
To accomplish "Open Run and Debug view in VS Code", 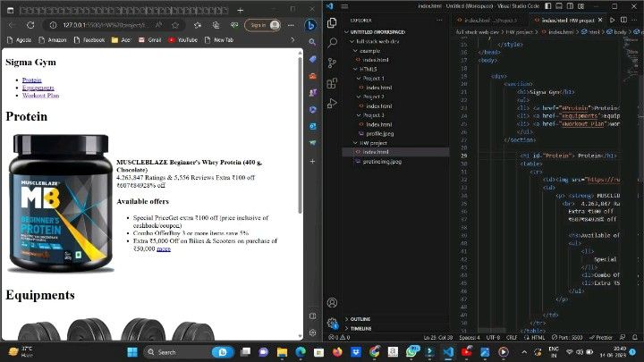I will (x=332, y=103).
